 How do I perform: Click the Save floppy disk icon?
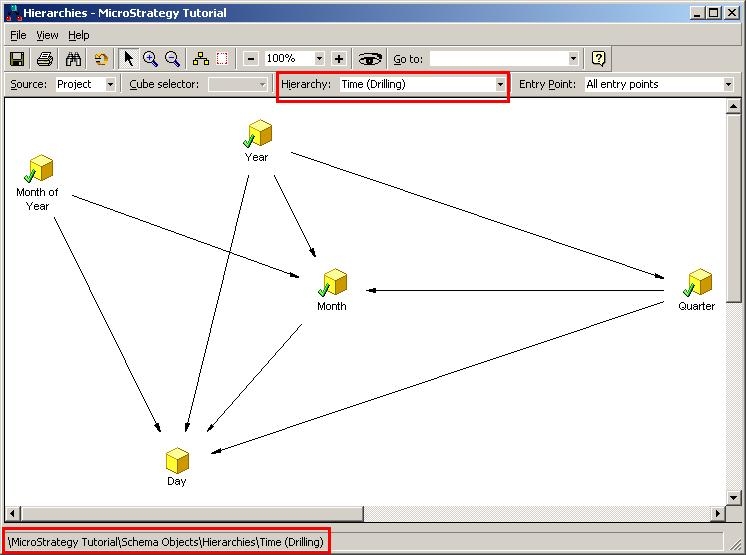(x=17, y=59)
